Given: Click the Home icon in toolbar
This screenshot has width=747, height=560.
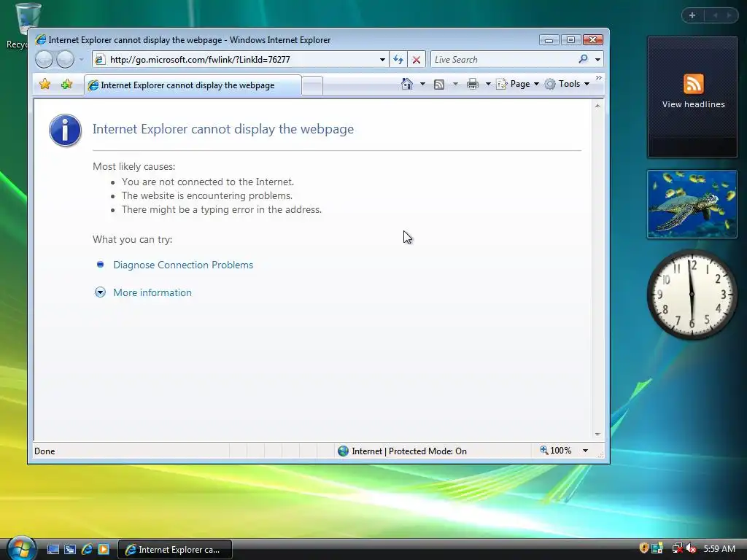Looking at the screenshot, I should (x=407, y=84).
